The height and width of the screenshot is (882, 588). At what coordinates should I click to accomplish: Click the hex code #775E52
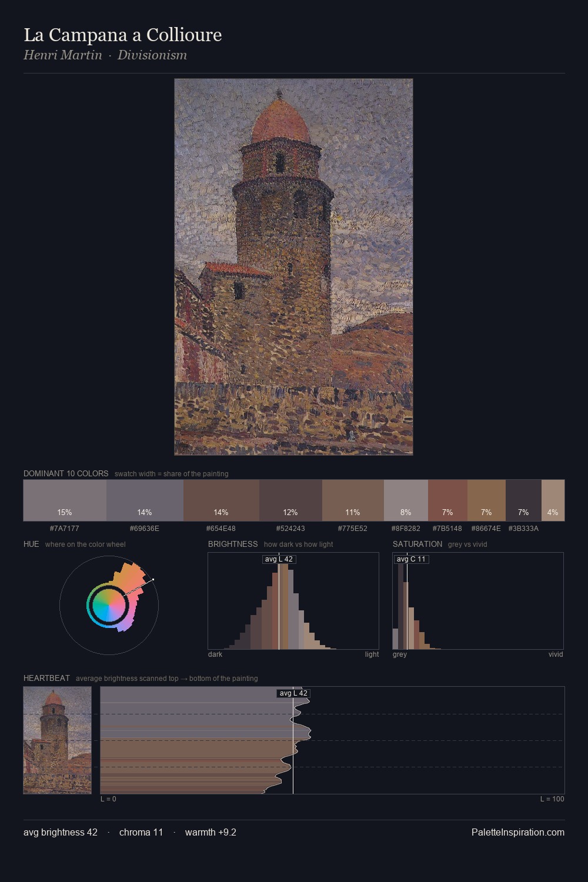(x=353, y=529)
